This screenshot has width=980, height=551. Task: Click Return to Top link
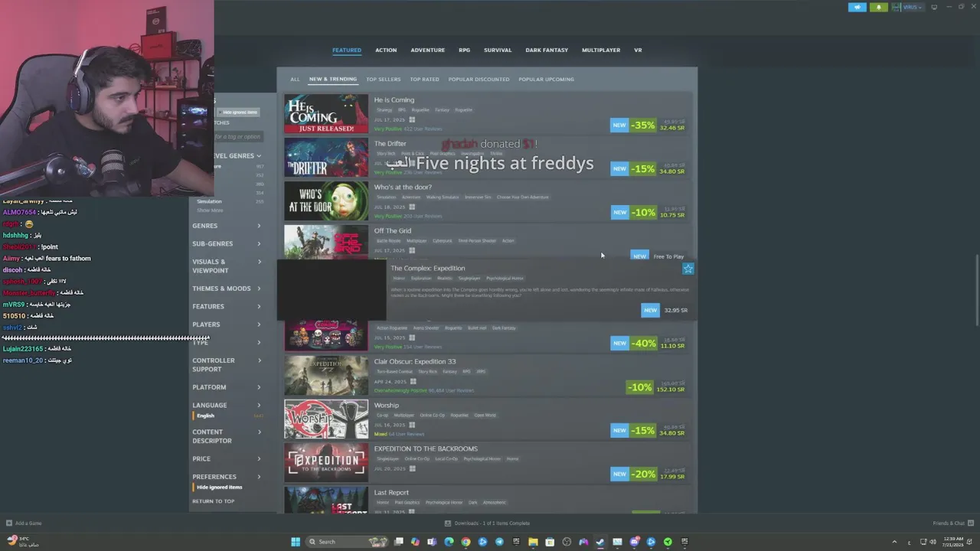214,501
